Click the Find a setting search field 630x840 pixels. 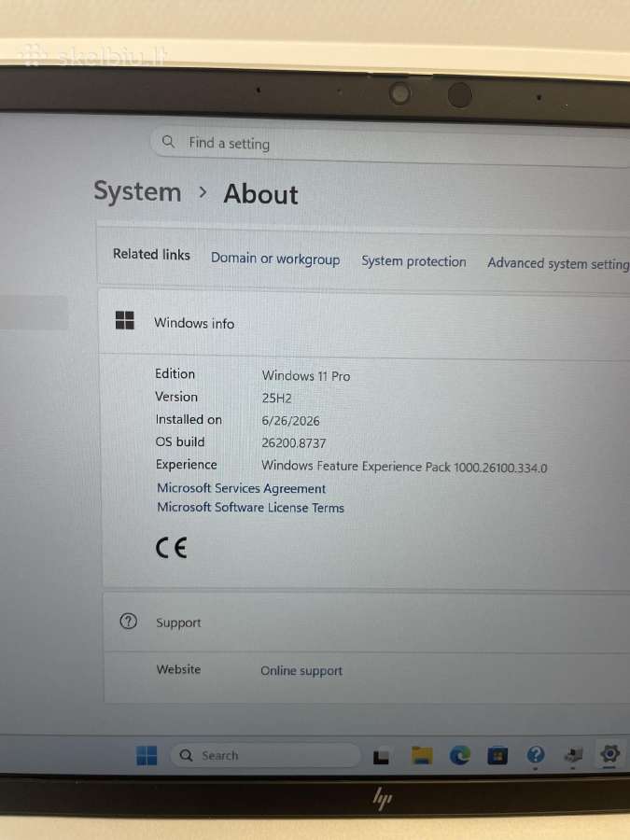(390, 145)
